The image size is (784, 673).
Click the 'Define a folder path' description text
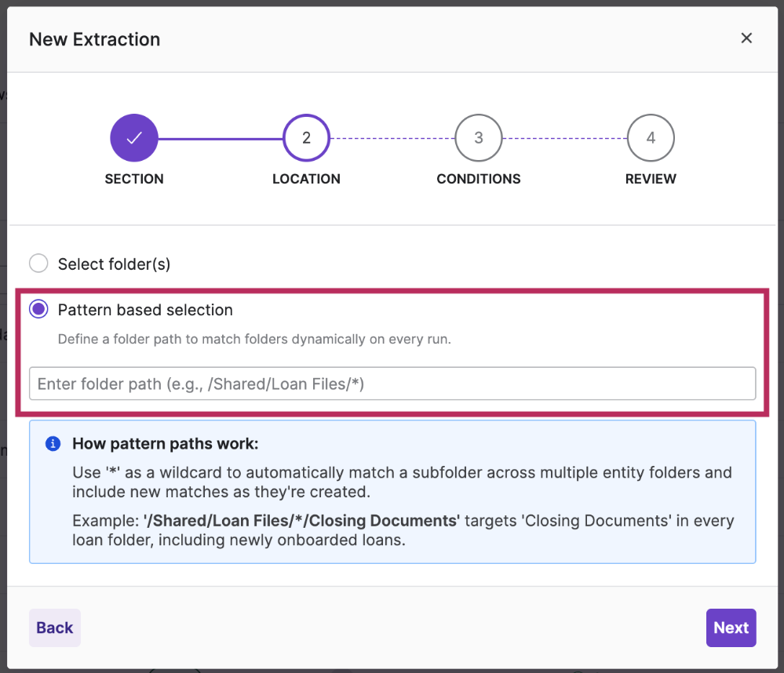254,340
